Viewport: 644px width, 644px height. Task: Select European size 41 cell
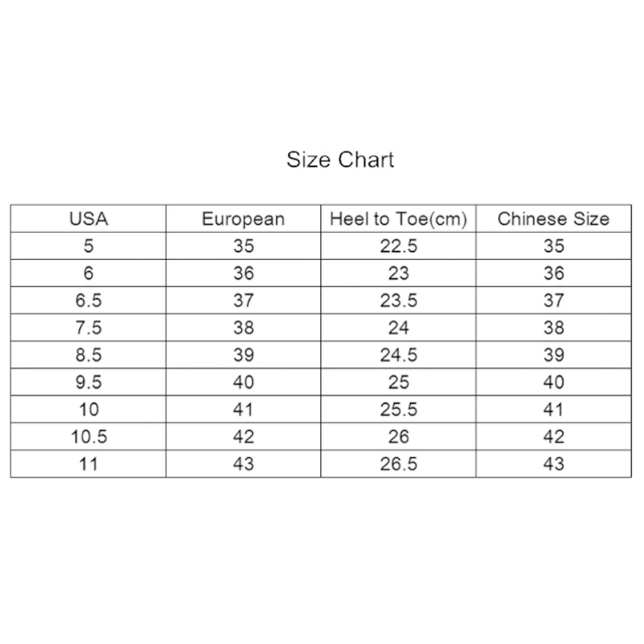point(243,410)
